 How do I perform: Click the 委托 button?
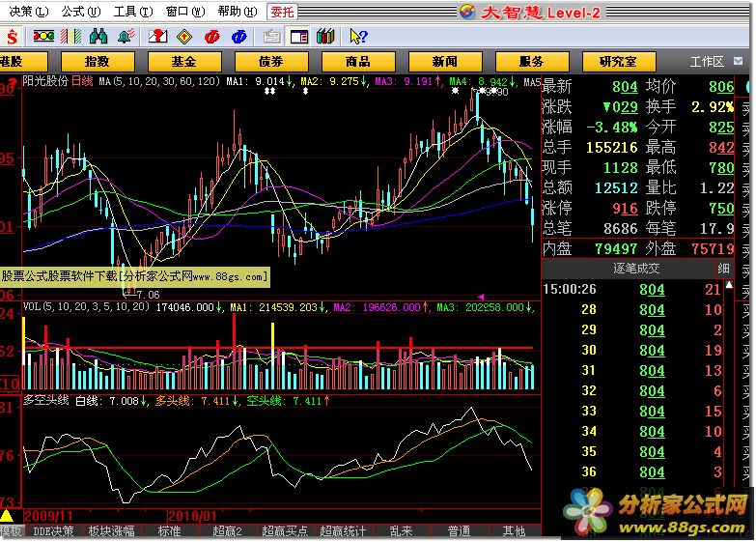(x=282, y=12)
